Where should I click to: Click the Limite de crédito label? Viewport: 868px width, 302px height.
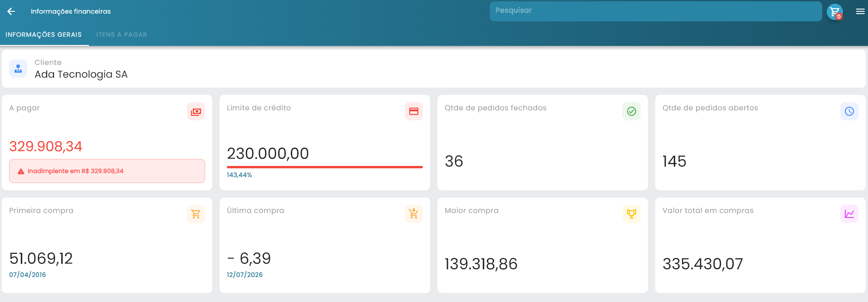pyautogui.click(x=259, y=108)
